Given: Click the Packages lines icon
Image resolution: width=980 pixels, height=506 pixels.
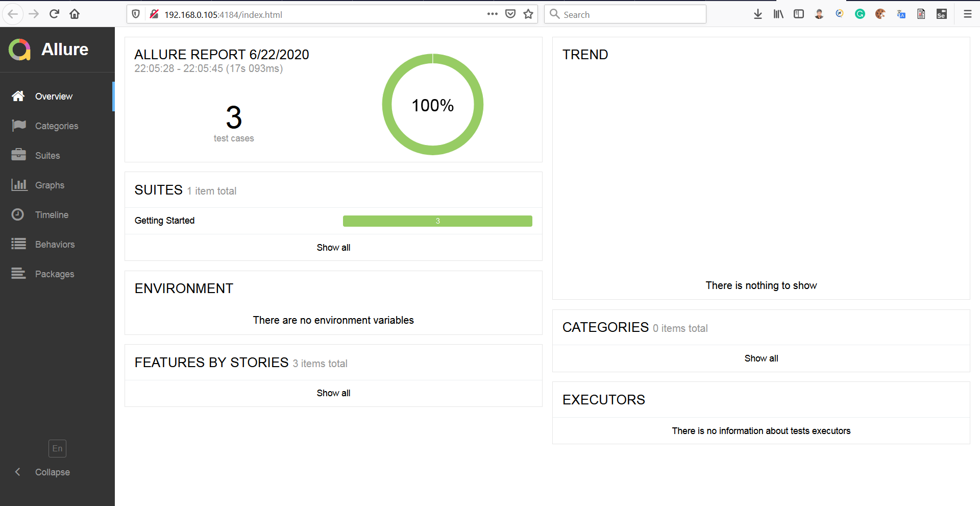Looking at the screenshot, I should [19, 274].
